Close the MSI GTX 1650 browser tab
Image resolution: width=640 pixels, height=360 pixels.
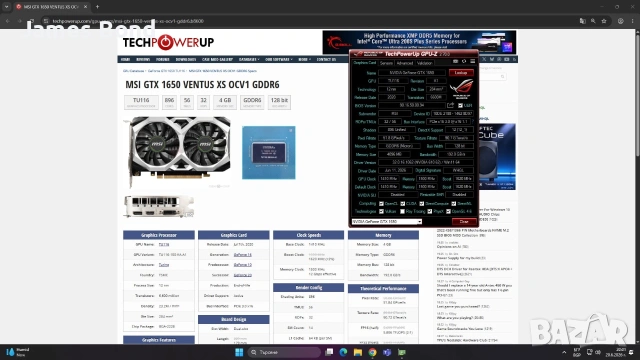pos(85,7)
